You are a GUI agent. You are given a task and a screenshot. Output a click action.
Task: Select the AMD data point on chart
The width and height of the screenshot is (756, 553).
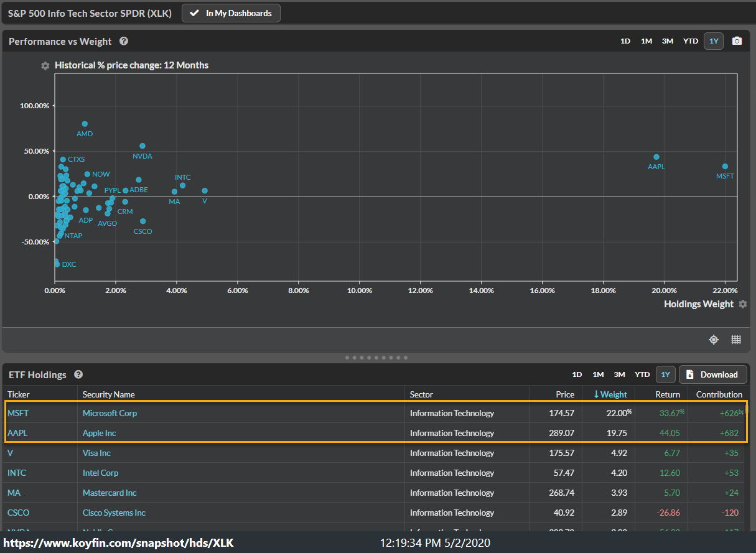(85, 124)
